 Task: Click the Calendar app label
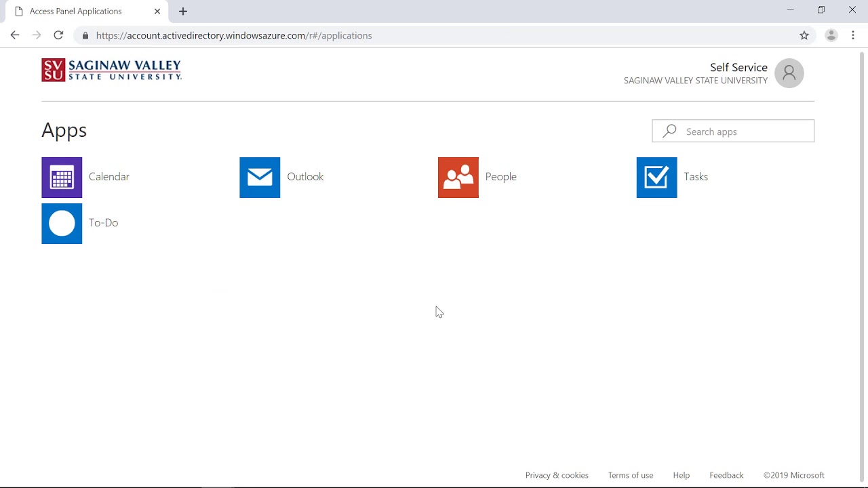click(109, 176)
